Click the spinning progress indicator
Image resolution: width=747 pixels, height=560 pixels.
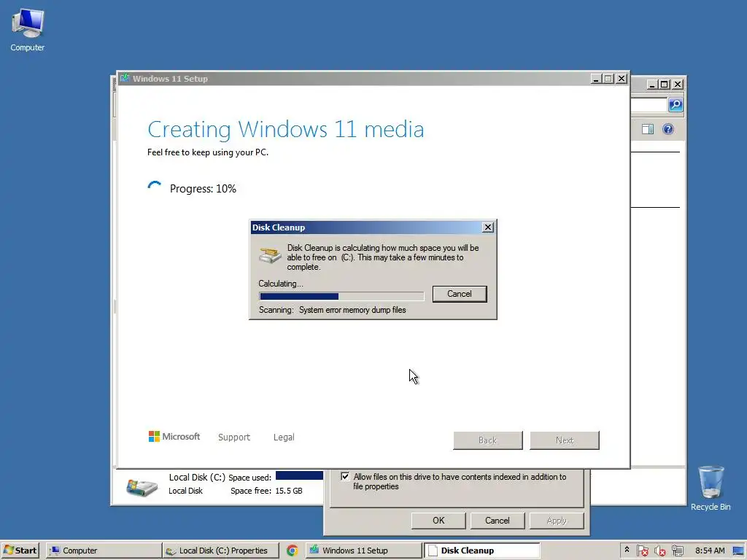point(155,187)
